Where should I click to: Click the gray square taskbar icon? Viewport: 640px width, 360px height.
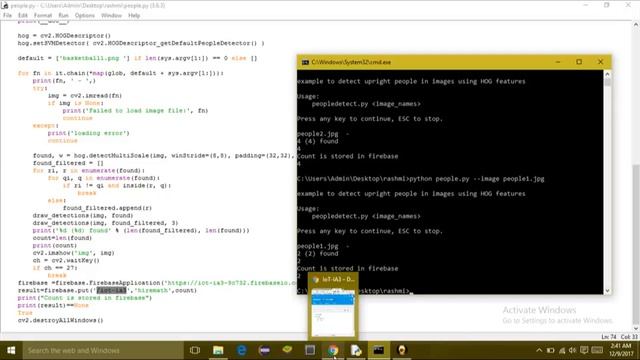[x=310, y=350]
